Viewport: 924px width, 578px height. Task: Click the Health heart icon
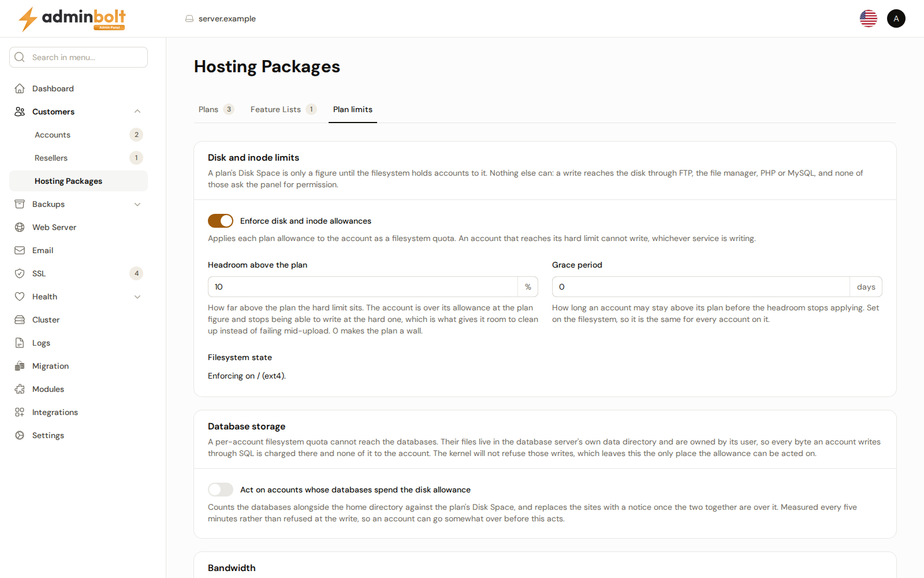pyautogui.click(x=20, y=297)
